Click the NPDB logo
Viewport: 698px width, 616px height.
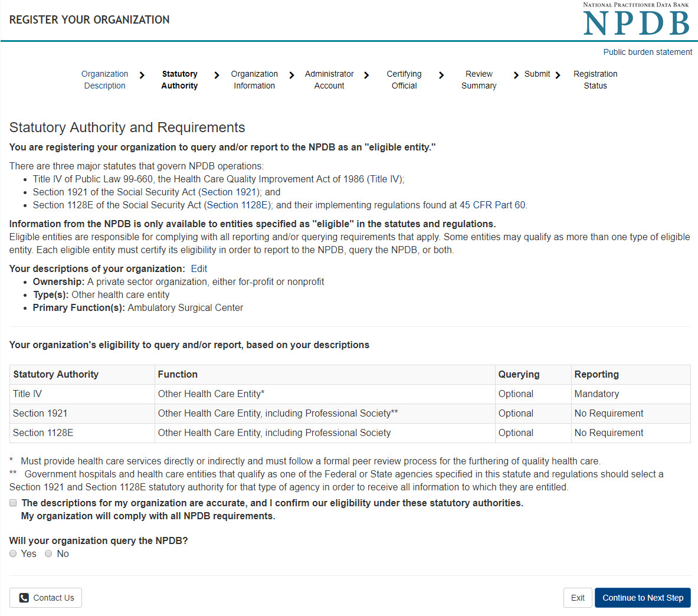click(637, 19)
